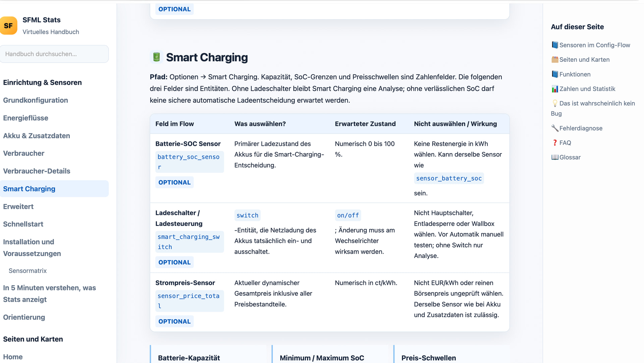Click the Glossar open book icon
This screenshot has width=644, height=363.
555,157
